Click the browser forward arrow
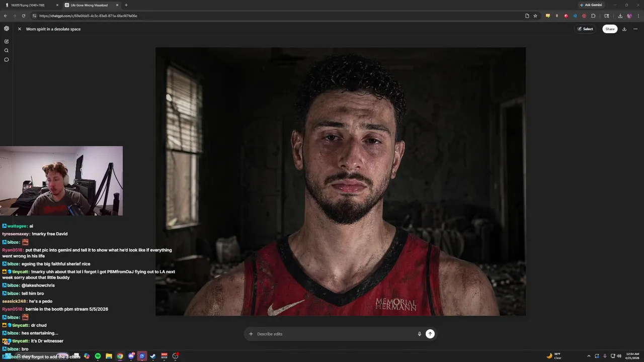The image size is (644, 362). (x=14, y=16)
